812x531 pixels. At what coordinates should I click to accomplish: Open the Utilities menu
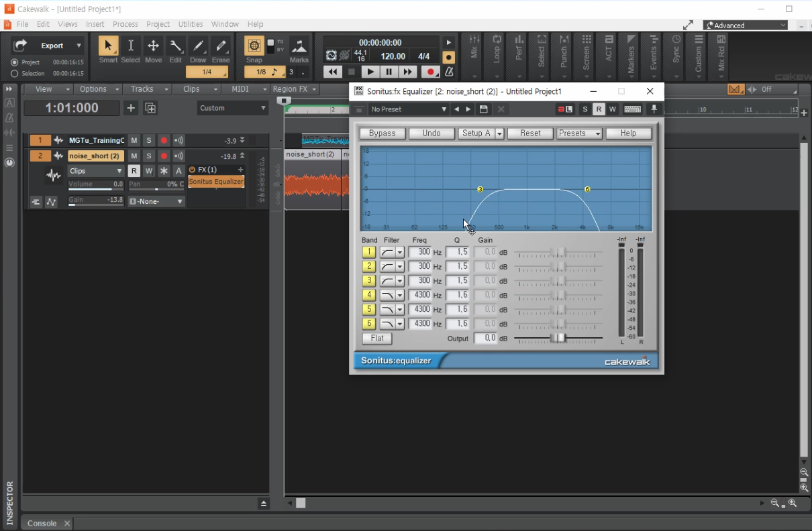coord(191,24)
